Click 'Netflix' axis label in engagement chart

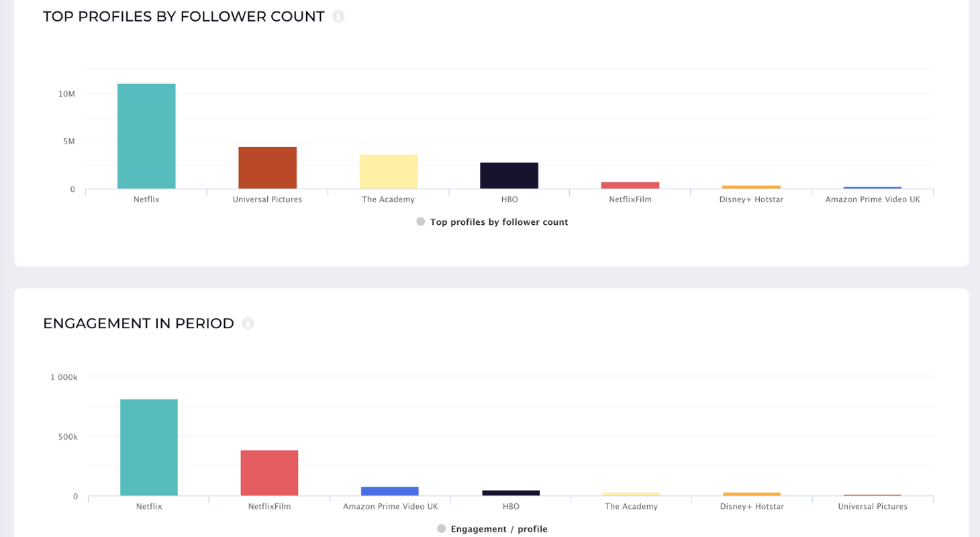click(x=149, y=506)
